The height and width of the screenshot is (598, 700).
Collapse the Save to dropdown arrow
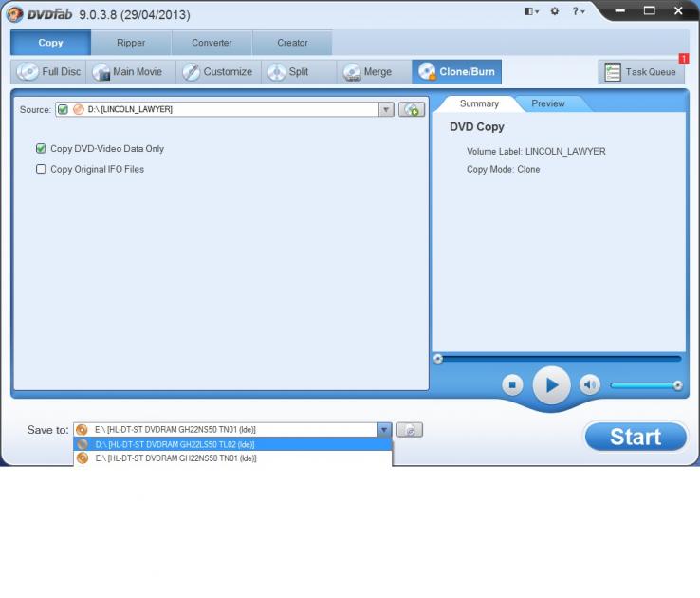384,430
